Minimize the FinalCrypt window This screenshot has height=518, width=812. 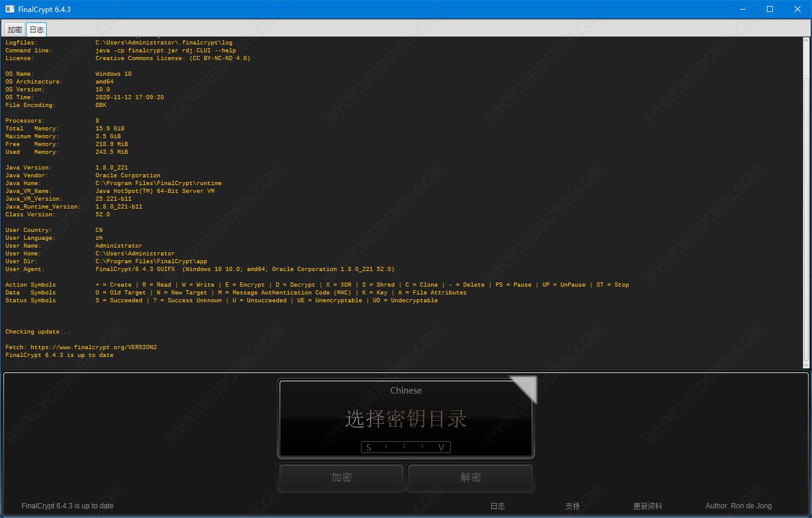pos(742,9)
